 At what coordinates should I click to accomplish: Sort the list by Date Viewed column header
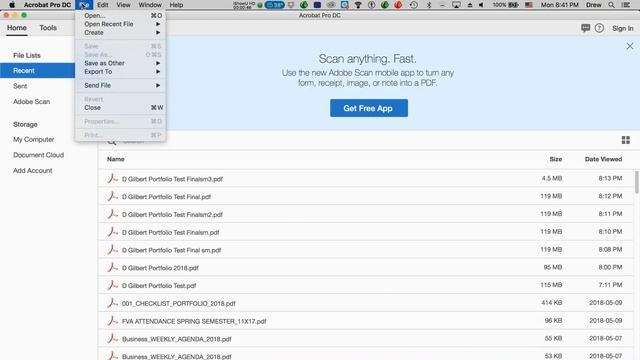point(603,159)
